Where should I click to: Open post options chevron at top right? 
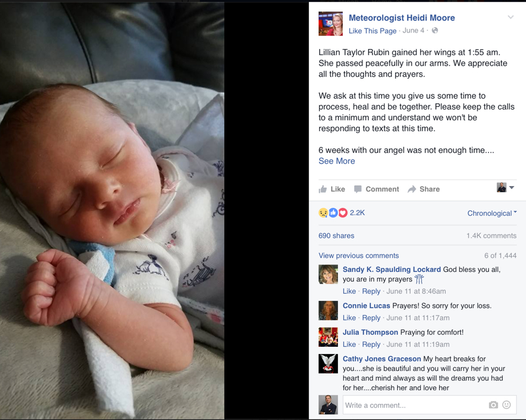coord(510,17)
